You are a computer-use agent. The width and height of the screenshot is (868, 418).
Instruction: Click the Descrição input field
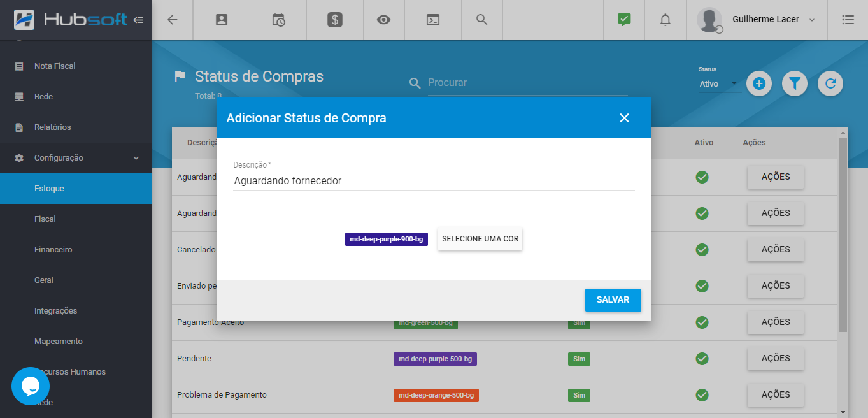(x=434, y=181)
